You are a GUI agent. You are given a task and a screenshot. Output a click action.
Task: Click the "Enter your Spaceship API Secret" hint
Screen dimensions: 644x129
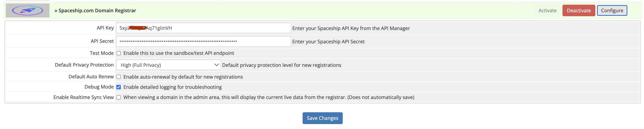pos(328,42)
